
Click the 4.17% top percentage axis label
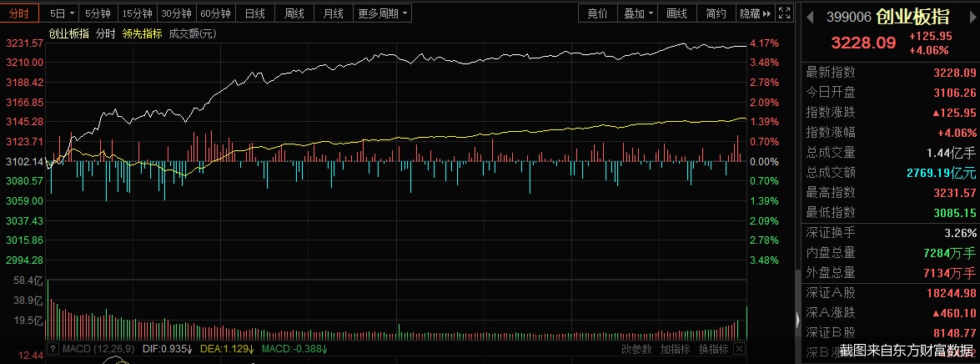point(764,43)
